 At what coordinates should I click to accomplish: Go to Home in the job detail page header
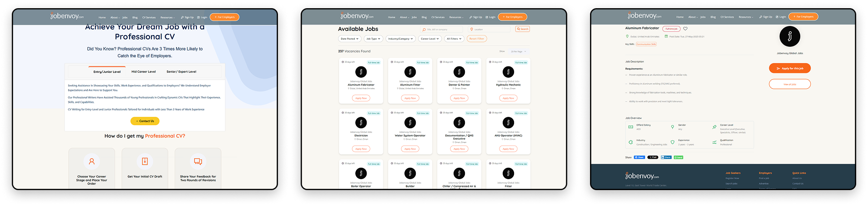coord(680,17)
